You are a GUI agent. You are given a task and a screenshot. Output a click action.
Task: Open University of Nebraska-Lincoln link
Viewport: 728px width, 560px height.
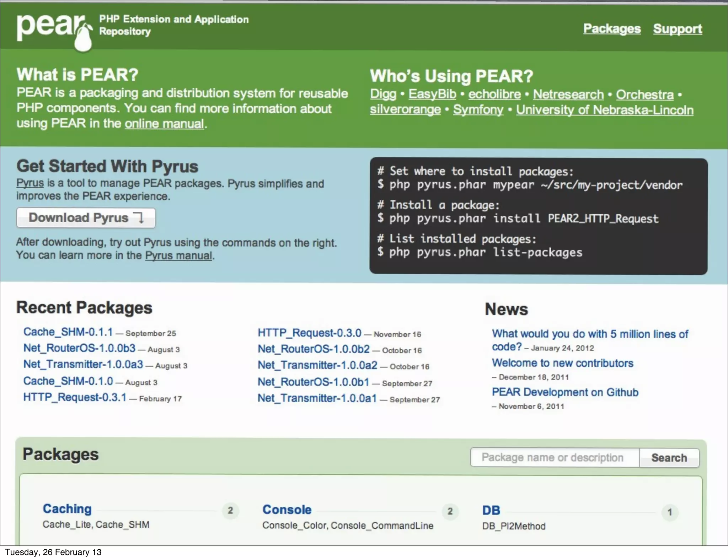coord(604,110)
